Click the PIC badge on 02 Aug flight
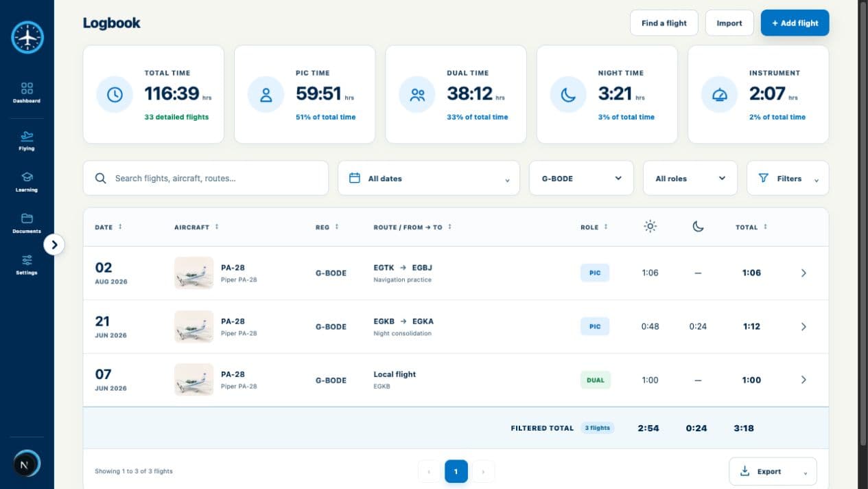 595,273
